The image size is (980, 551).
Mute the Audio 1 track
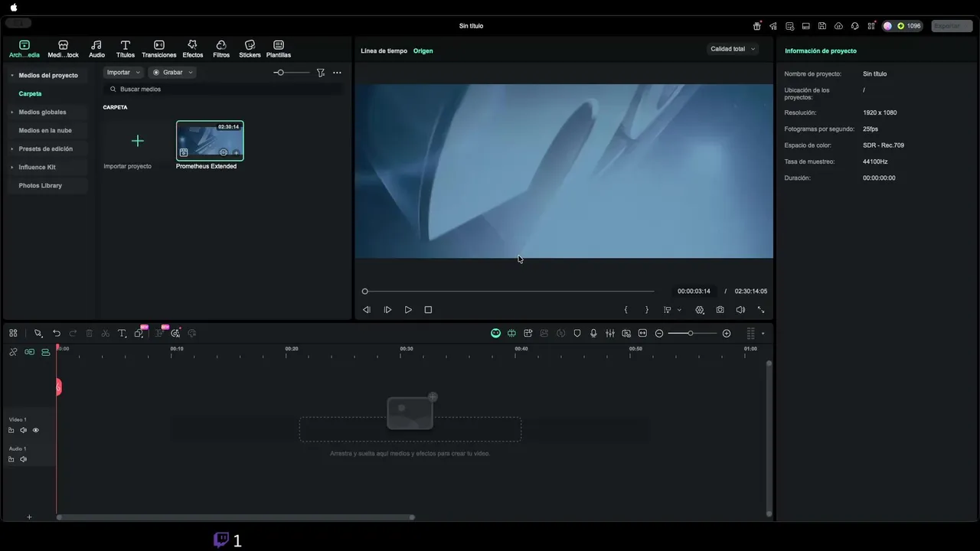point(23,459)
